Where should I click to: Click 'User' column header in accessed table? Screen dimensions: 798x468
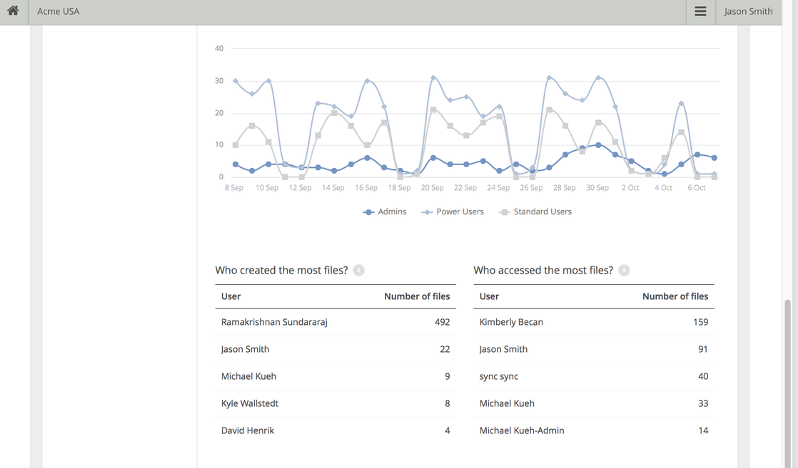coord(489,296)
